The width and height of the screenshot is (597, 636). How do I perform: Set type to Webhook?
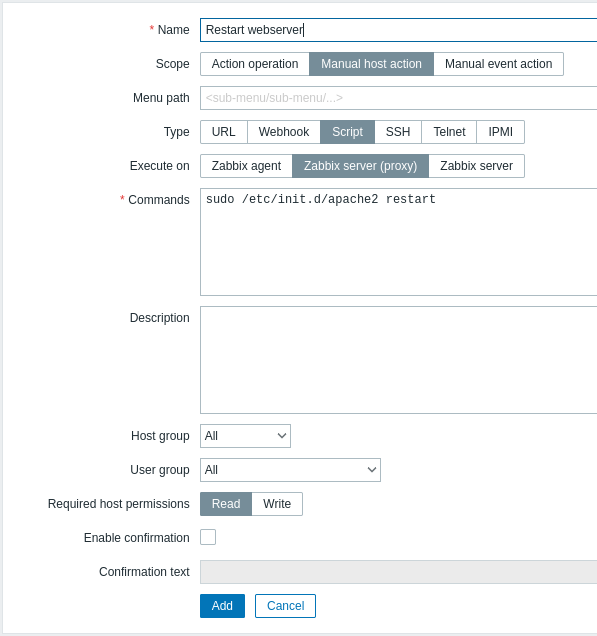pos(284,132)
